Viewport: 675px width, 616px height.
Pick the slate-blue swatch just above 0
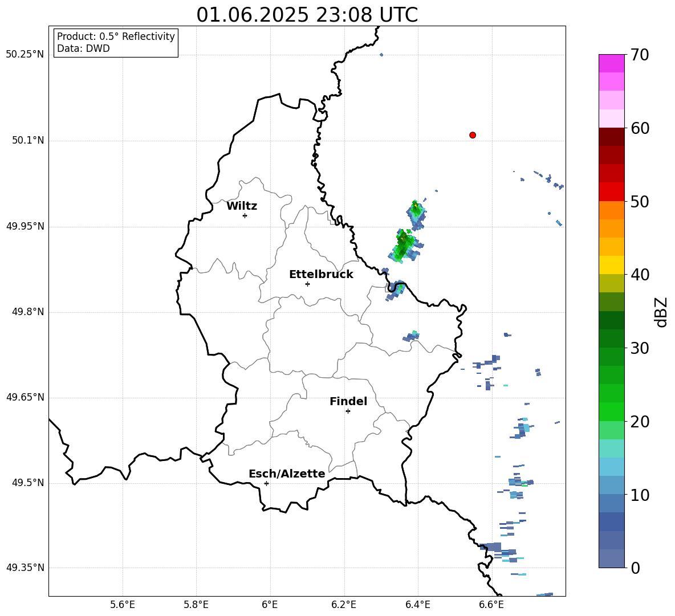pos(612,558)
